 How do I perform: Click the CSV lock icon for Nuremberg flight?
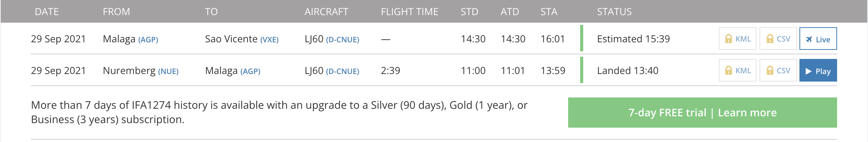point(770,71)
